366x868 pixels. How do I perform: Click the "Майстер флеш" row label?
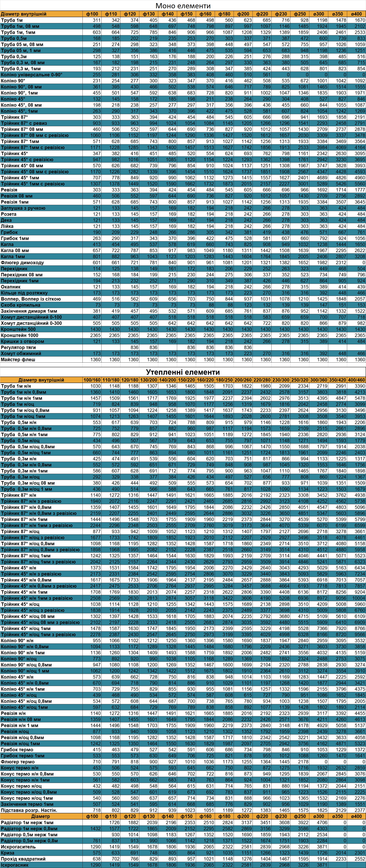(18, 359)
